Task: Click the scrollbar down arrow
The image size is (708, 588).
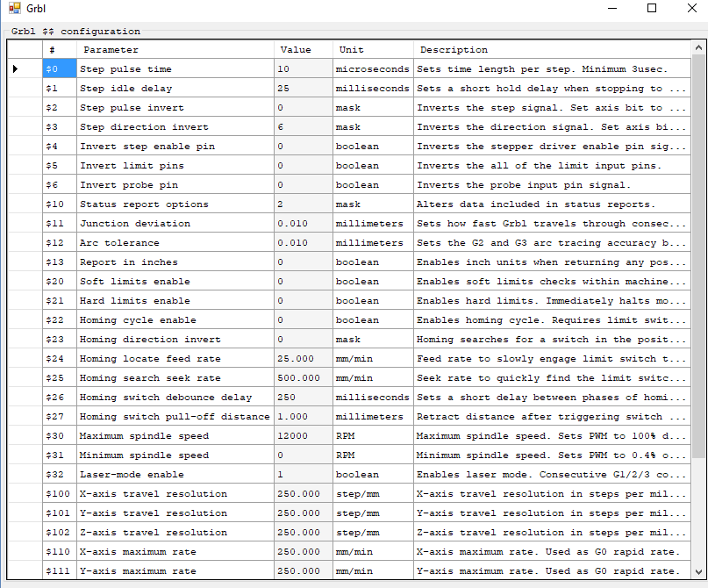Action: (698, 571)
